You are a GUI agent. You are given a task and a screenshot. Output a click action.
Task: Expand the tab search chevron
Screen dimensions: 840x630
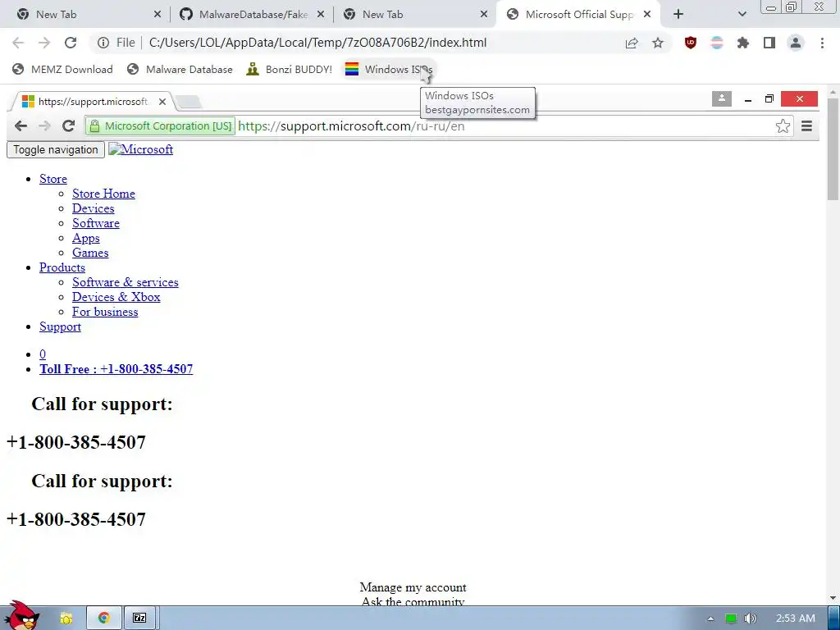point(742,15)
